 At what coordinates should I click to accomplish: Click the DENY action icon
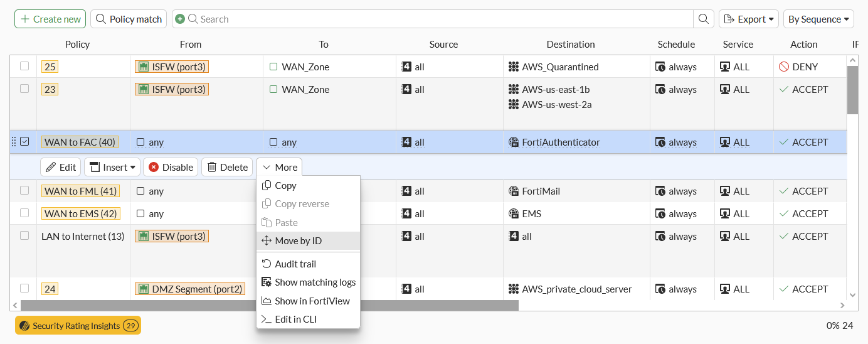click(x=783, y=67)
